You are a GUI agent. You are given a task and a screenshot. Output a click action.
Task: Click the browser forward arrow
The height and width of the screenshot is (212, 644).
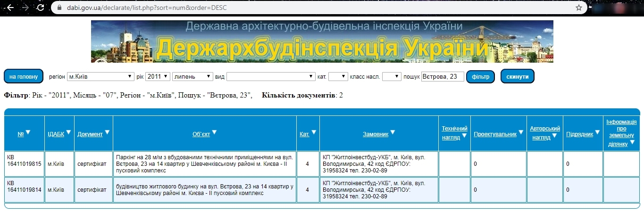coord(26,8)
